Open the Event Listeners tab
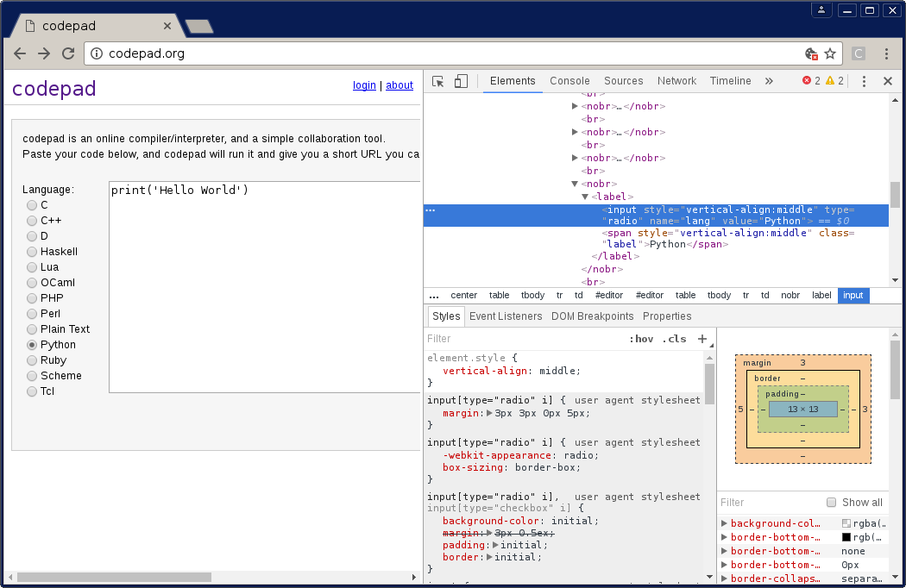 click(x=506, y=316)
